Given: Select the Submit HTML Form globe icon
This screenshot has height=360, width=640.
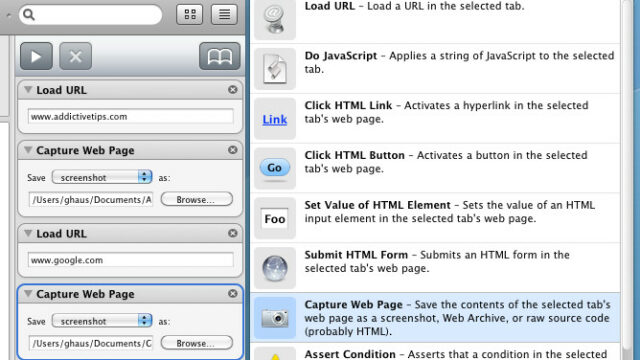Looking at the screenshot, I should (x=275, y=268).
